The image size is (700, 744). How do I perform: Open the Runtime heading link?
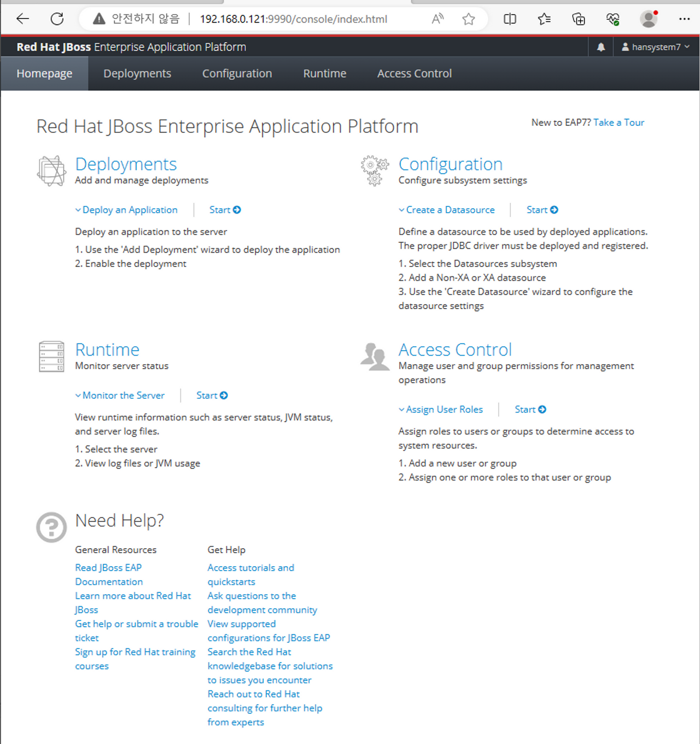pos(107,350)
